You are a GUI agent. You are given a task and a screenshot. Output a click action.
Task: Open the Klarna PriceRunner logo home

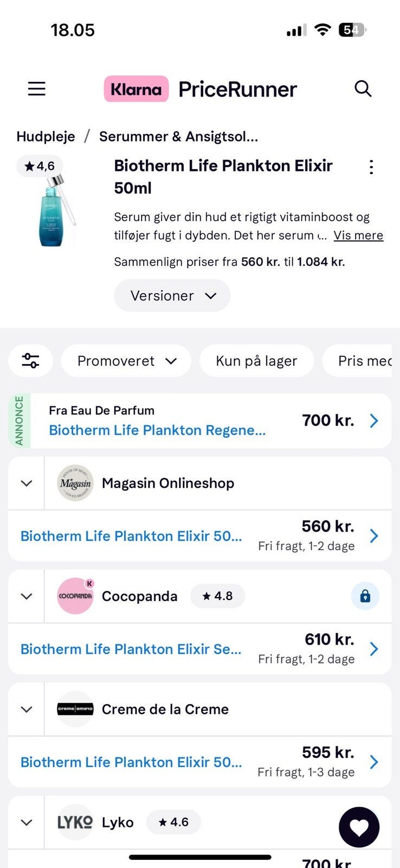pyautogui.click(x=201, y=89)
